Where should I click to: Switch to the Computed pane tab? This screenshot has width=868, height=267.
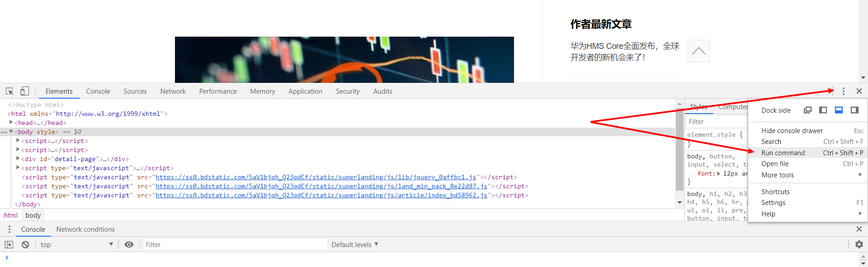tap(733, 107)
